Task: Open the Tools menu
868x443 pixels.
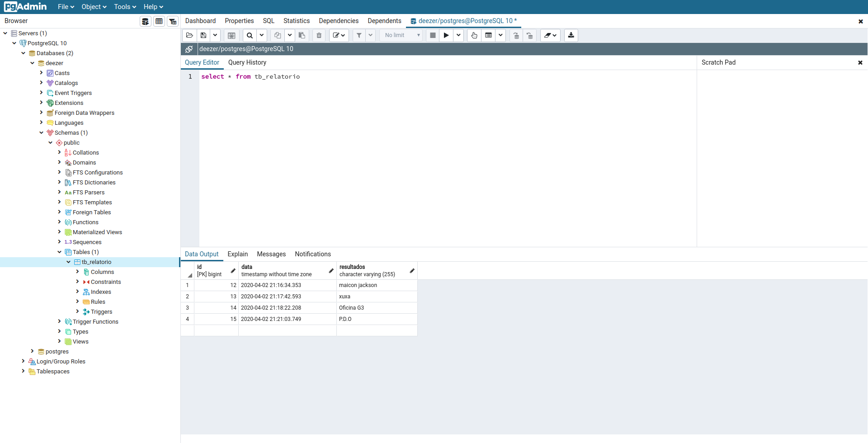Action: click(125, 7)
